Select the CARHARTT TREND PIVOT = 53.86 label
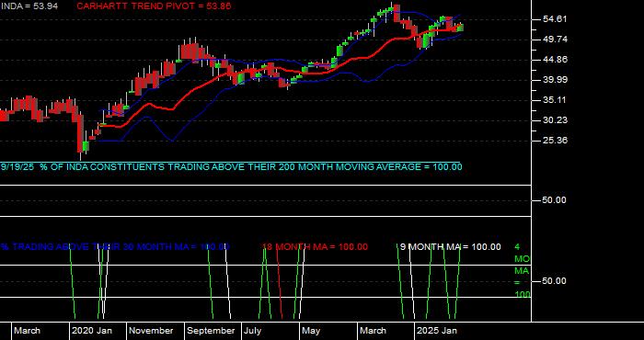Screen dimensions: 644x340 154,6
